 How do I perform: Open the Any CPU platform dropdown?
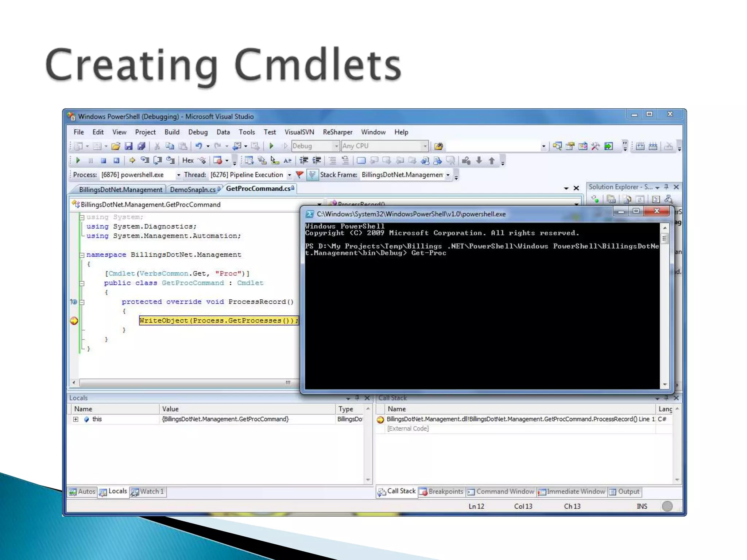point(425,146)
